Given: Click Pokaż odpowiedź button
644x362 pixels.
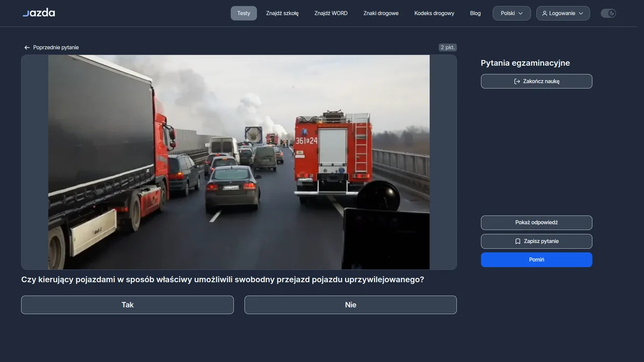Looking at the screenshot, I should [537, 223].
